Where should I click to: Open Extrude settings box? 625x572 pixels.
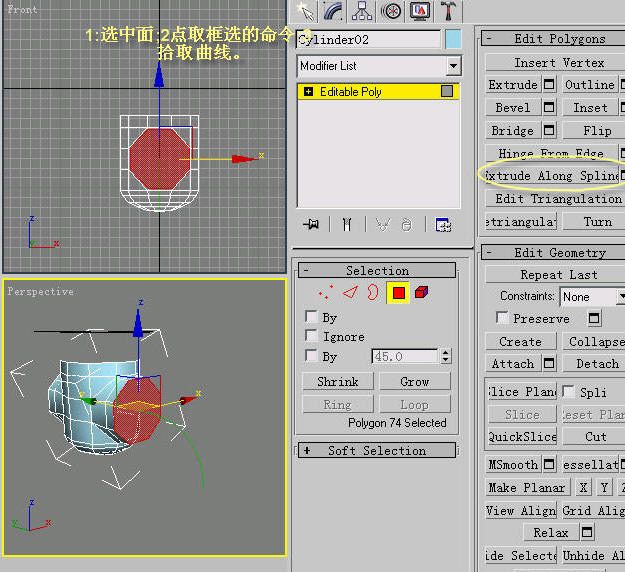549,85
